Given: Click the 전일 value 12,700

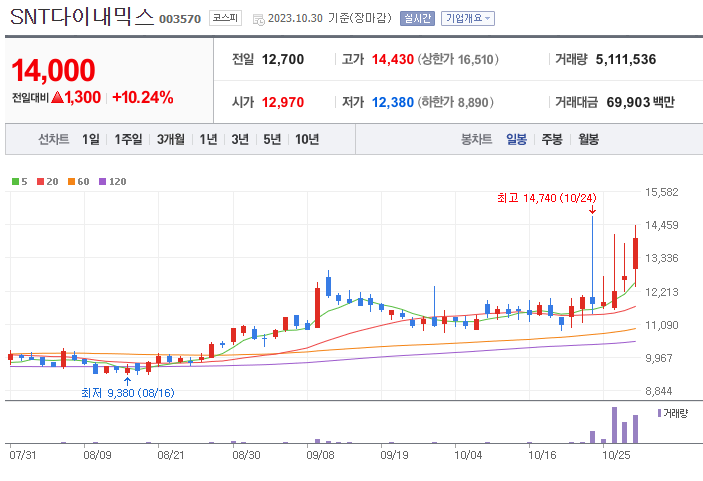Looking at the screenshot, I should click(283, 59).
